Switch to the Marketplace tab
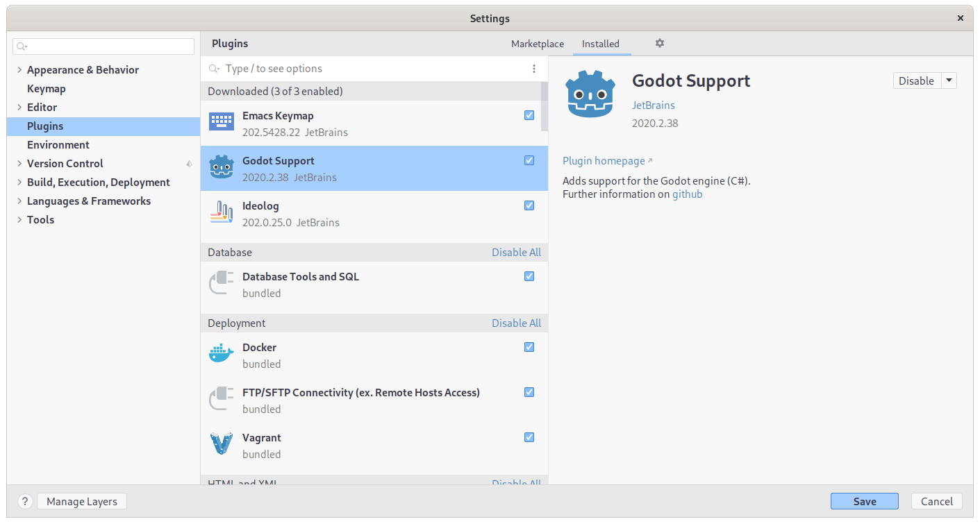The height and width of the screenshot is (524, 980). click(538, 44)
